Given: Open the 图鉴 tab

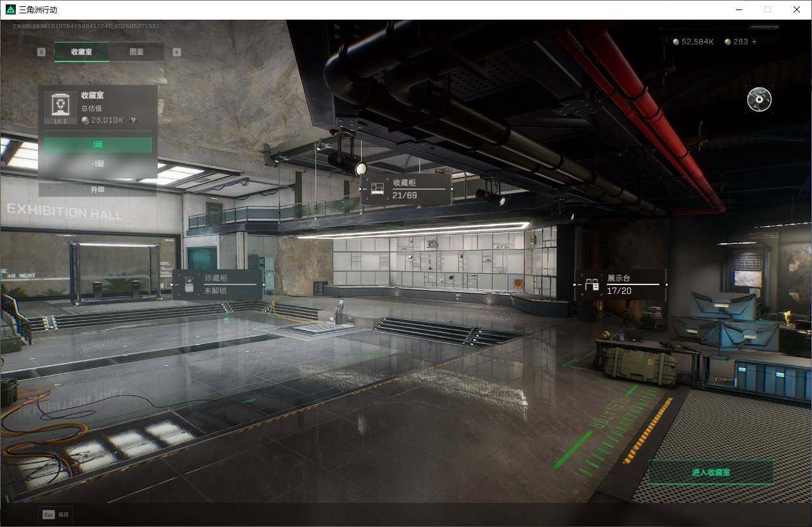Looking at the screenshot, I should pos(137,52).
